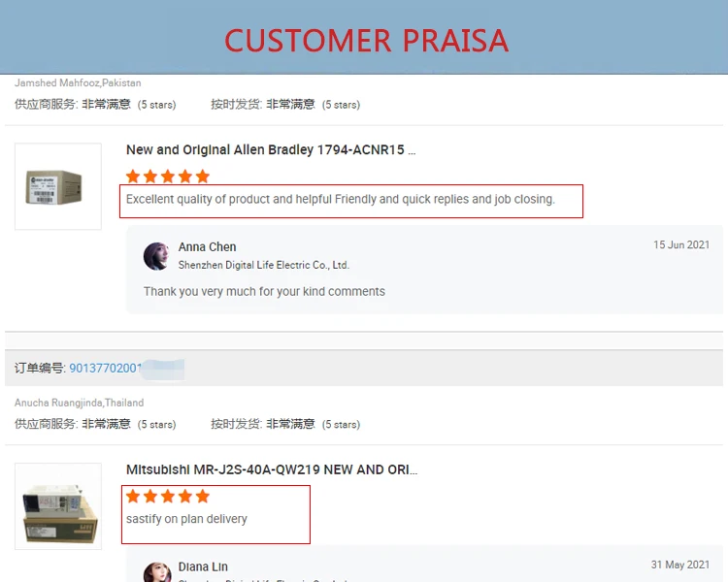
Task: Click the fifth star of Mitsubishi rating
Action: click(203, 496)
